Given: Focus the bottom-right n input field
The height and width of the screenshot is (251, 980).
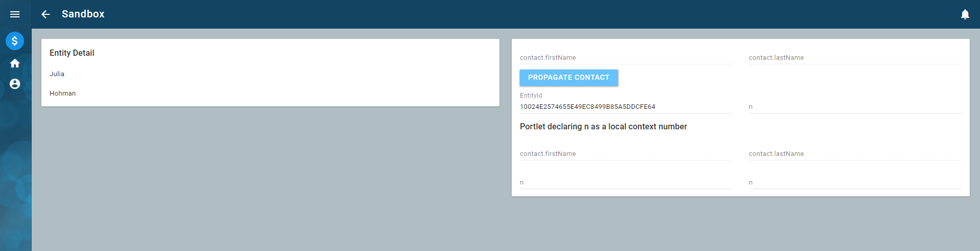Looking at the screenshot, I should pos(855,182).
